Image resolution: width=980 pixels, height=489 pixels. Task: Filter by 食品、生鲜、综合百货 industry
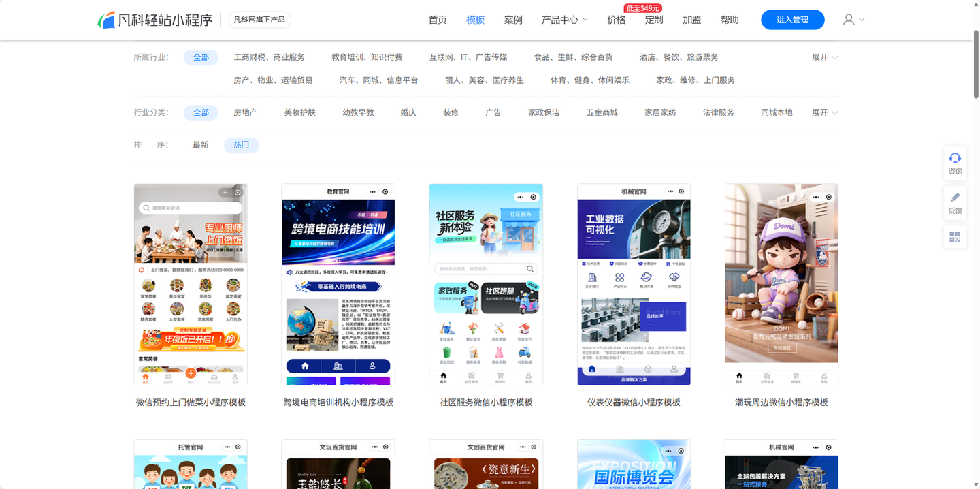(x=573, y=57)
